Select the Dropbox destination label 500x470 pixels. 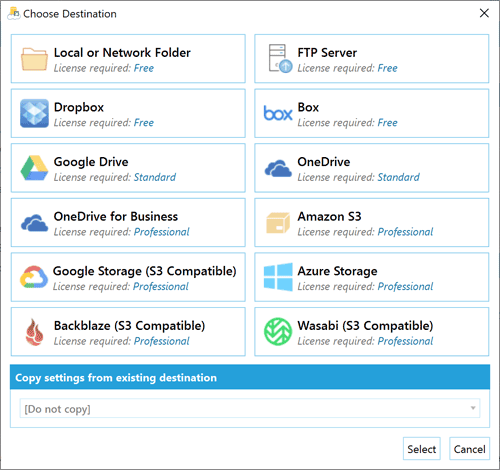79,108
